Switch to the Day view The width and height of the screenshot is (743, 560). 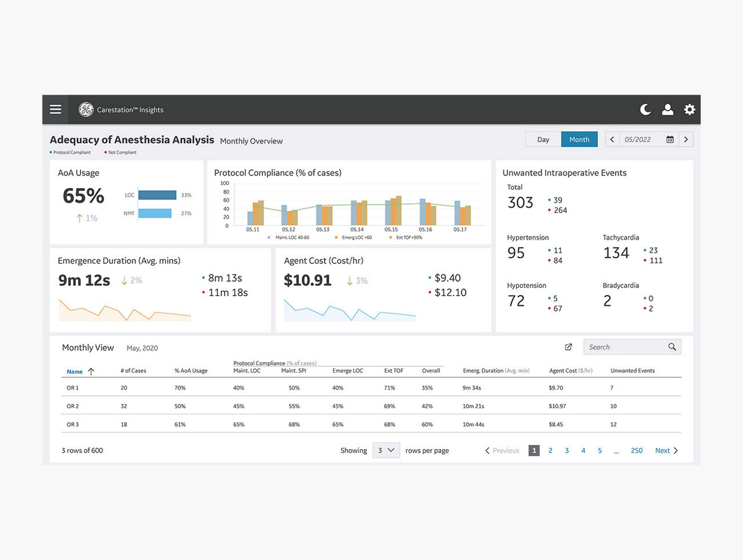click(543, 139)
